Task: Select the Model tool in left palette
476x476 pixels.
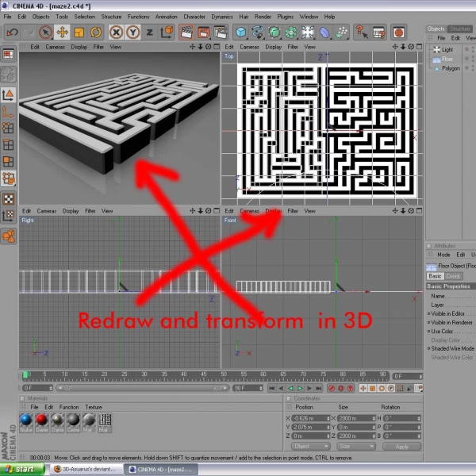Action: [8, 94]
